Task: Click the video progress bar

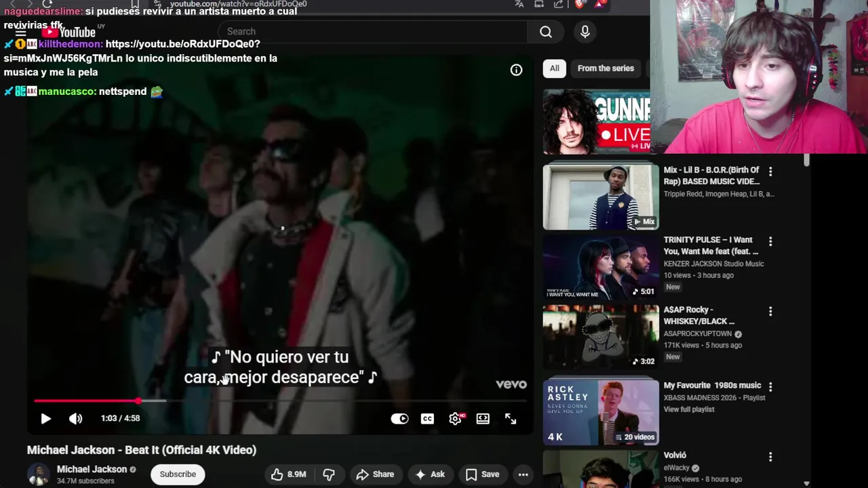Action: coord(280,401)
